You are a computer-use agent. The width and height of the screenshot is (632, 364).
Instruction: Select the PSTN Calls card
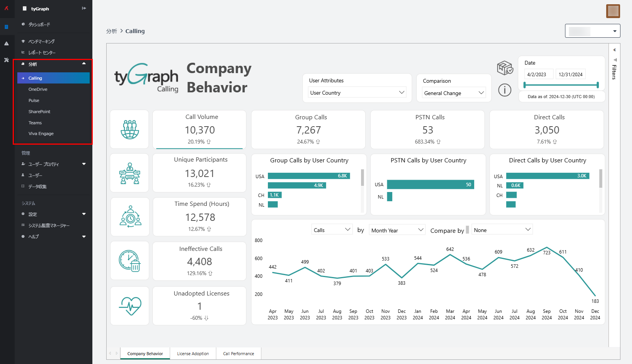[427, 129]
